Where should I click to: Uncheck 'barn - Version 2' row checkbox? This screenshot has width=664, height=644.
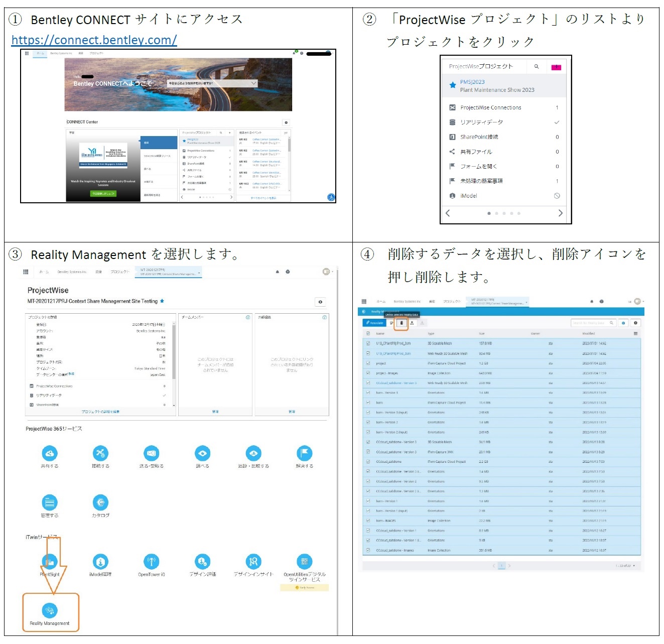click(368, 422)
